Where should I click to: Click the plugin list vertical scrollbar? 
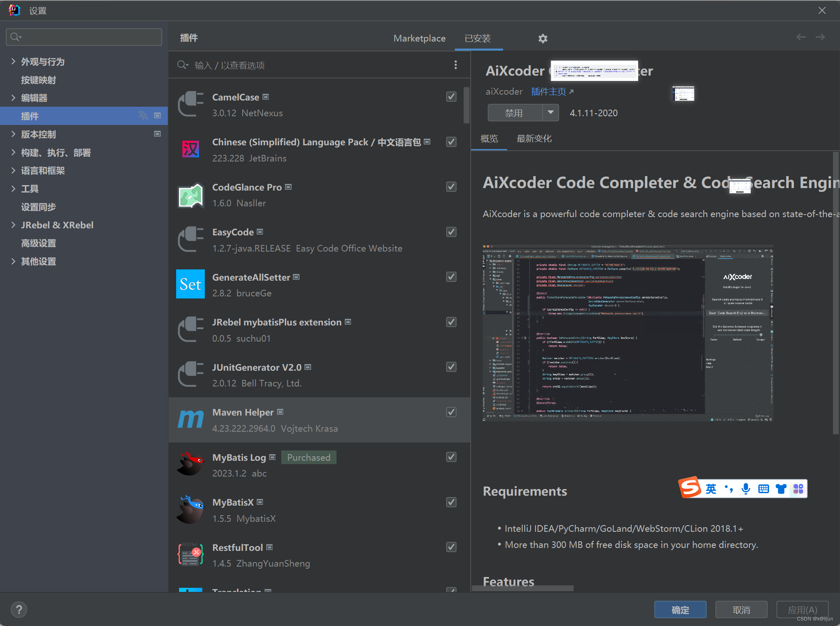click(466, 105)
